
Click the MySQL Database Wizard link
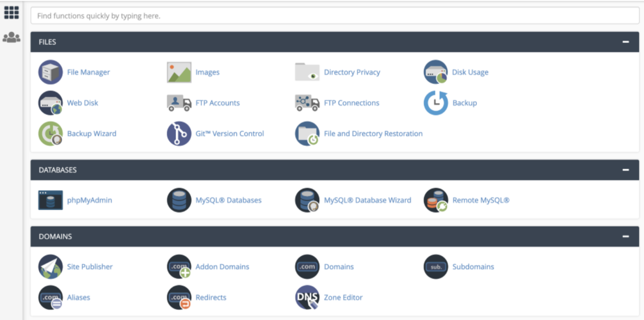[367, 200]
